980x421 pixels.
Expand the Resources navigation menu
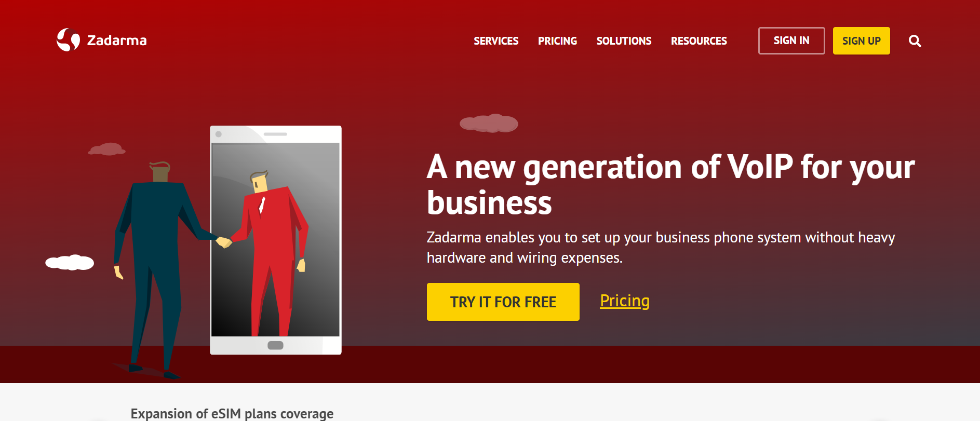[699, 41]
